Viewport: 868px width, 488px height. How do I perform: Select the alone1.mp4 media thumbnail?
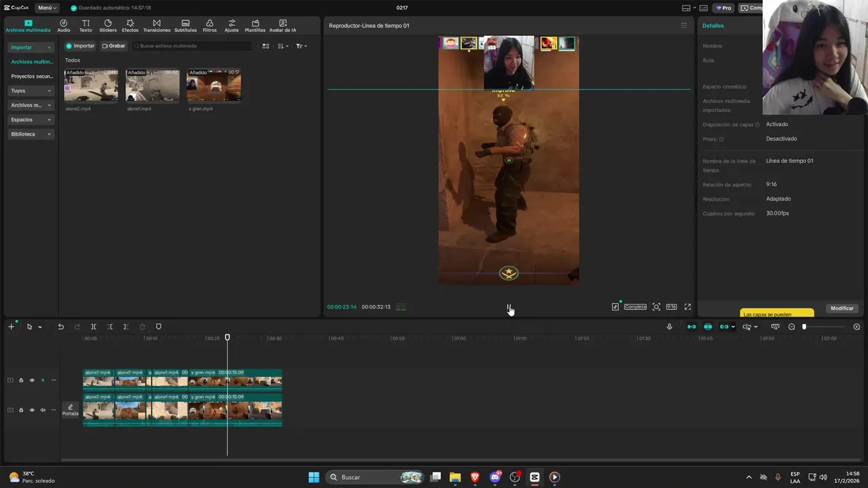153,85
